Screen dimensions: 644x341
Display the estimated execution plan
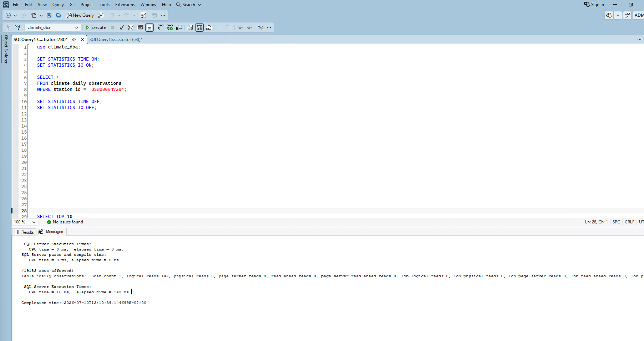coord(131,27)
